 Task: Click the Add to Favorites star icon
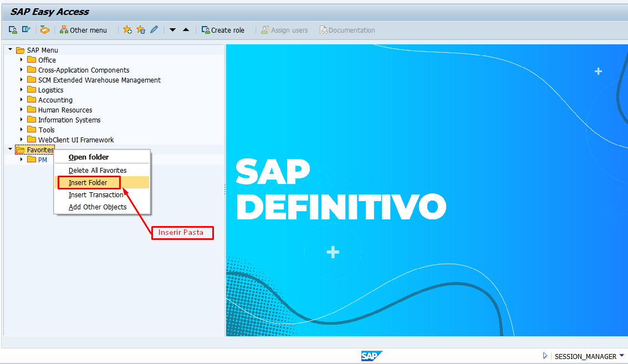127,29
